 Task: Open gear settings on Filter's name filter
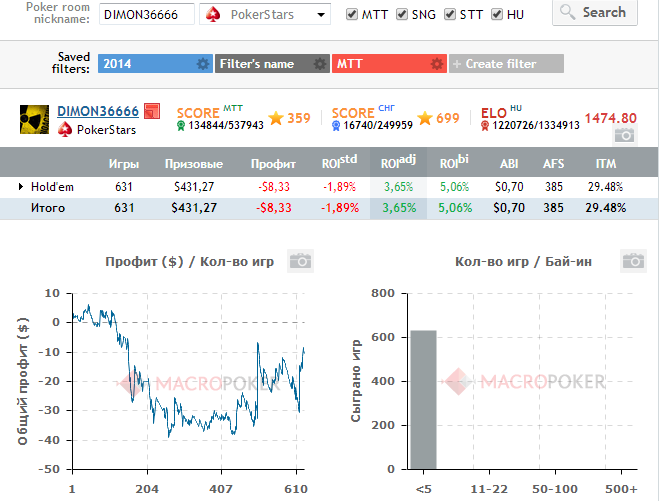point(320,64)
